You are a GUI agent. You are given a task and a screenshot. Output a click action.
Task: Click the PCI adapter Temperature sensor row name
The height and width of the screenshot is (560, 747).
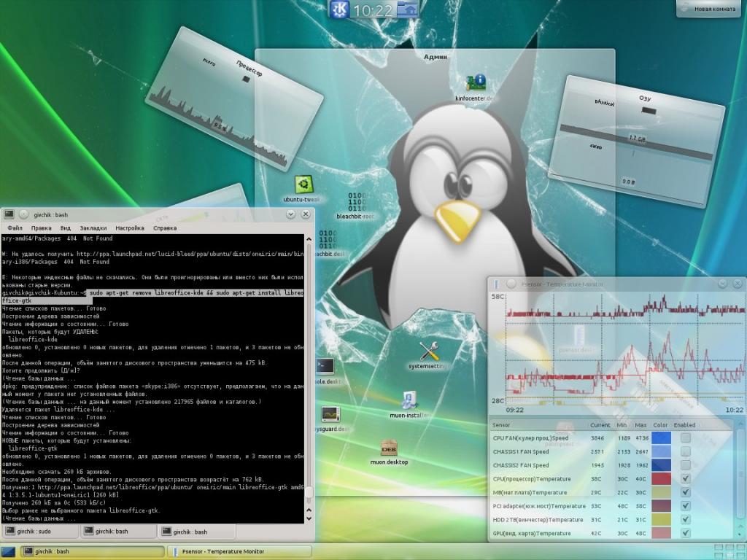[x=539, y=506]
